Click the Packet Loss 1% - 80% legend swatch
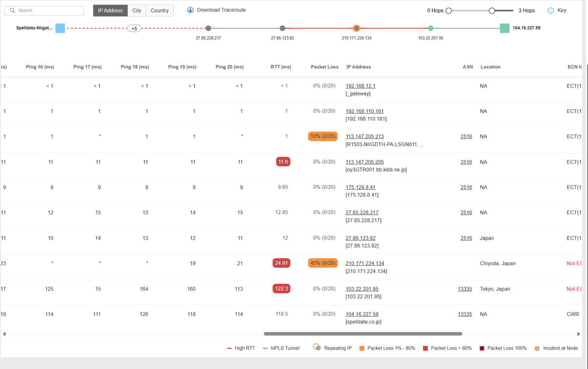 click(x=362, y=348)
